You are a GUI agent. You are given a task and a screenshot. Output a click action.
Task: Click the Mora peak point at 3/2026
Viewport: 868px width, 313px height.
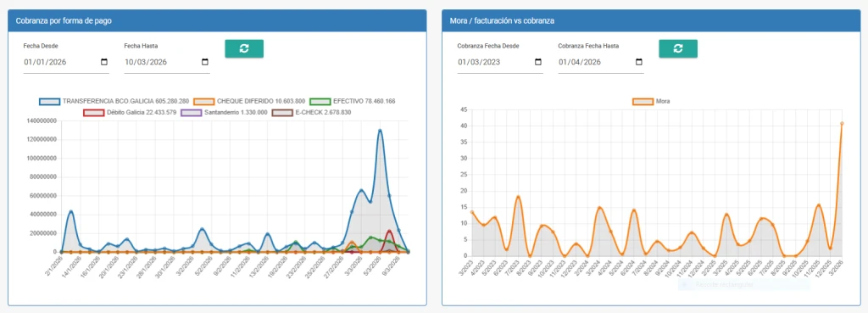point(842,124)
